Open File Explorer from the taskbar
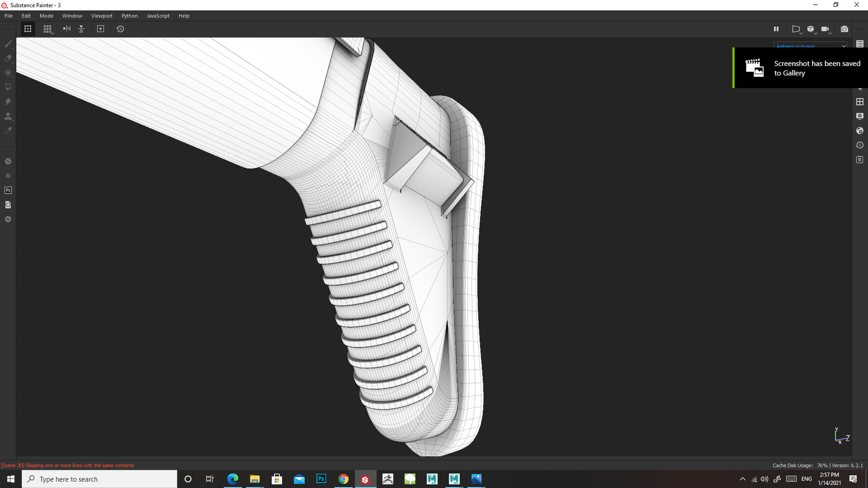The height and width of the screenshot is (488, 868). click(255, 479)
